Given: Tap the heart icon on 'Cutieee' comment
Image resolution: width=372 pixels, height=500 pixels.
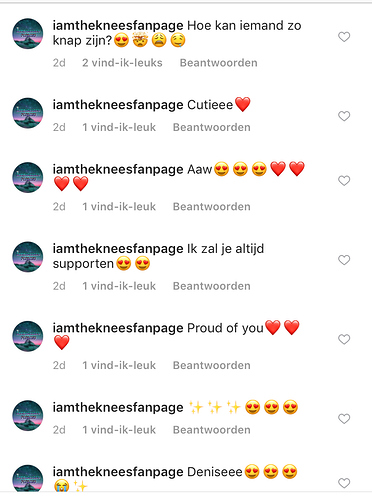Looking at the screenshot, I should pyautogui.click(x=344, y=116).
